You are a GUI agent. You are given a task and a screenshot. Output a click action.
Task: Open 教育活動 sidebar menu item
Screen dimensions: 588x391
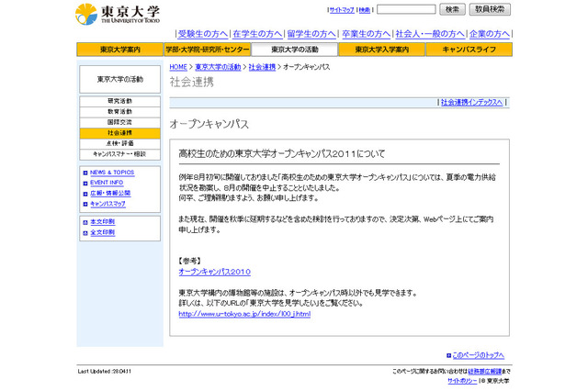pos(120,112)
